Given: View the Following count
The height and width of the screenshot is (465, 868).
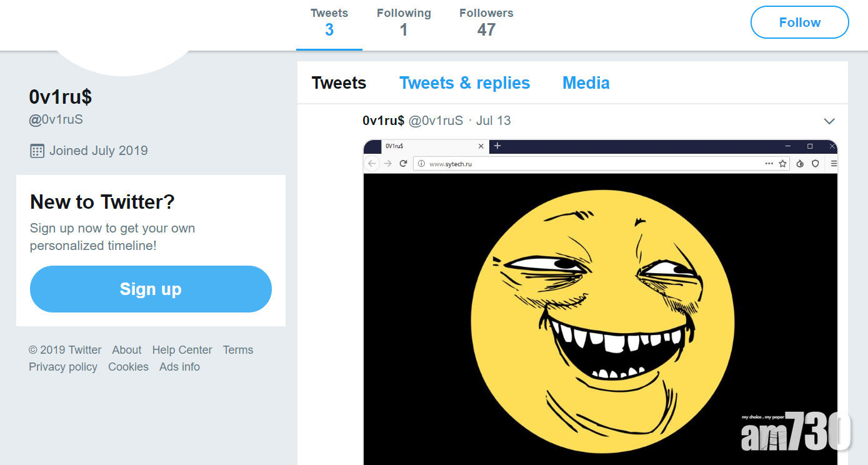Looking at the screenshot, I should point(404,22).
